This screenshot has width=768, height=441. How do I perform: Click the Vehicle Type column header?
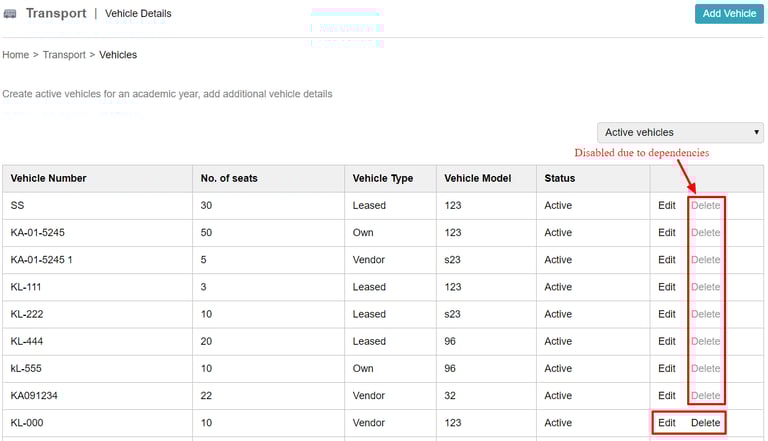[x=383, y=178]
